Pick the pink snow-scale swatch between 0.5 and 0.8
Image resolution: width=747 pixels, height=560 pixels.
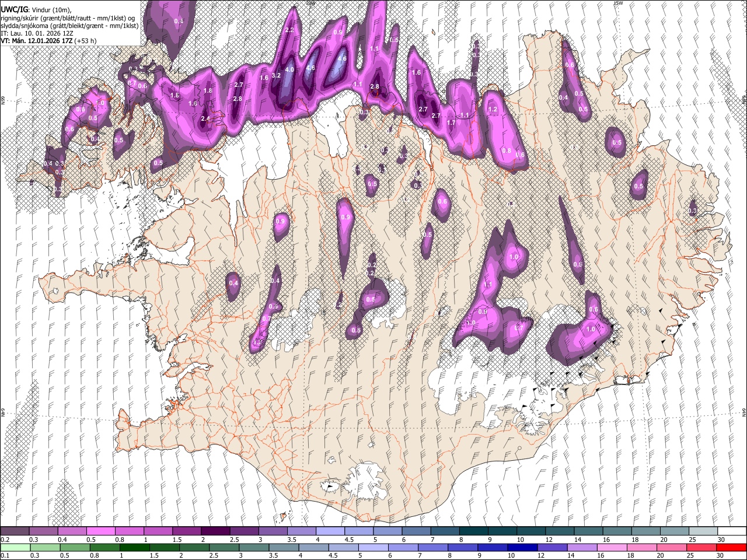point(100,531)
